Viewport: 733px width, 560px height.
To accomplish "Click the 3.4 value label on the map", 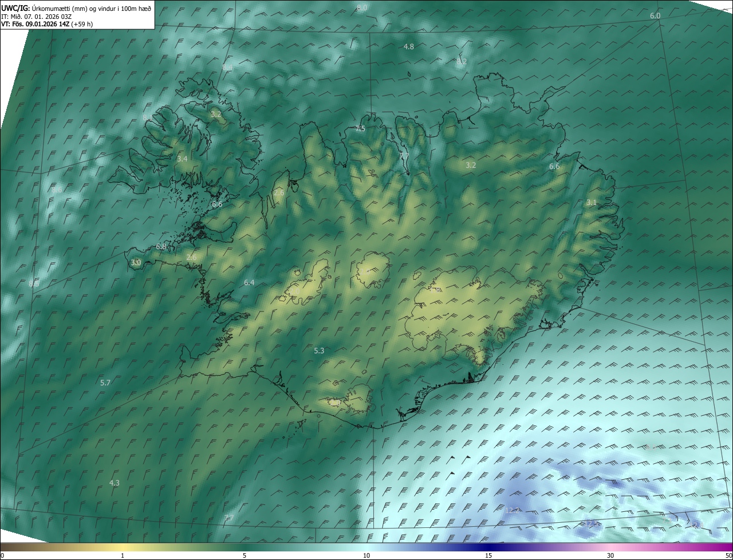I will tap(182, 159).
